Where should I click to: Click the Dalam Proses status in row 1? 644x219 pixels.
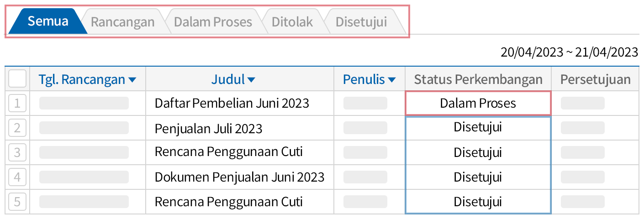pos(478,103)
